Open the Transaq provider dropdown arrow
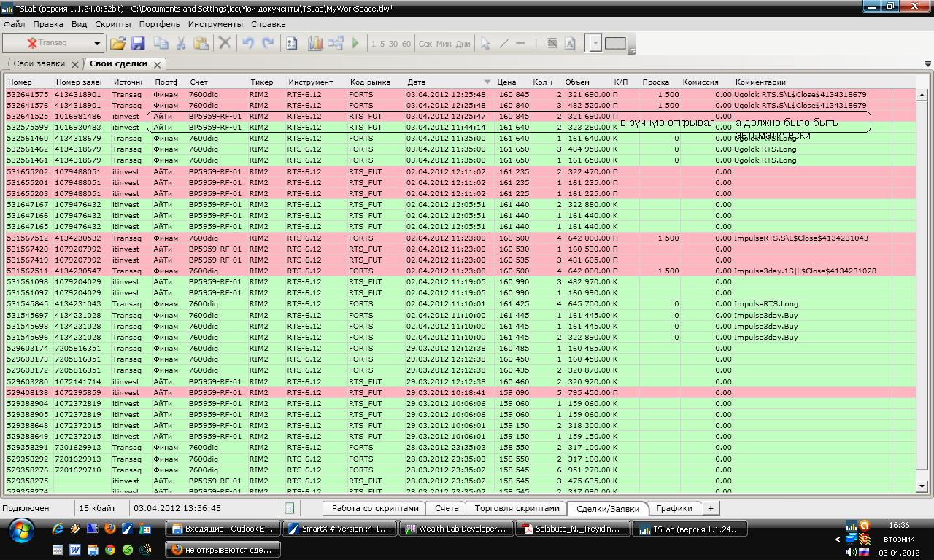The image size is (934, 560). (98, 44)
